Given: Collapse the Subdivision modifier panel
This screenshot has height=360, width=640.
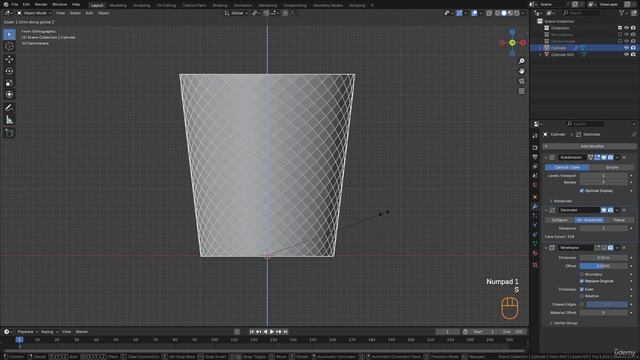Looking at the screenshot, I should click(546, 157).
